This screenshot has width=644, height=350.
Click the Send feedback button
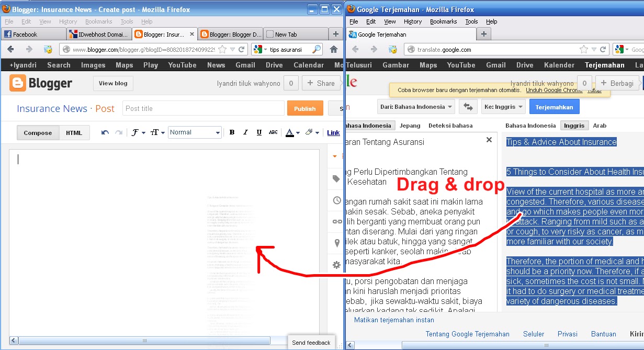(x=311, y=343)
